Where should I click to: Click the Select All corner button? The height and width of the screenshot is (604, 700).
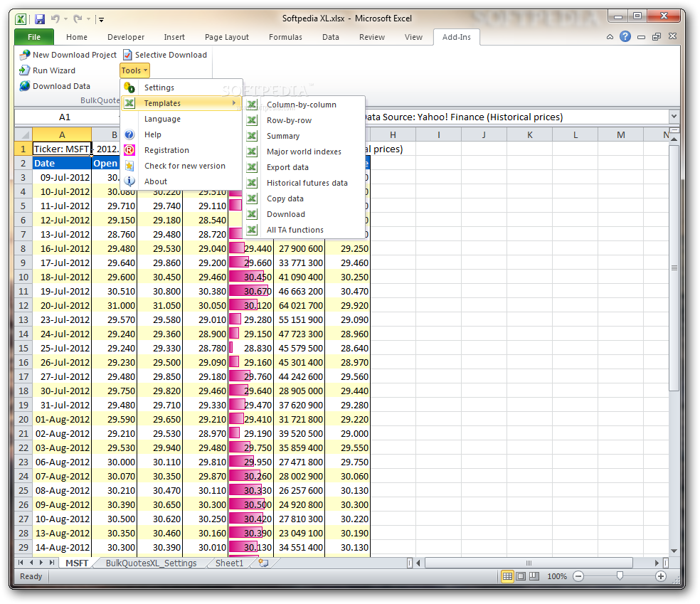click(24, 134)
